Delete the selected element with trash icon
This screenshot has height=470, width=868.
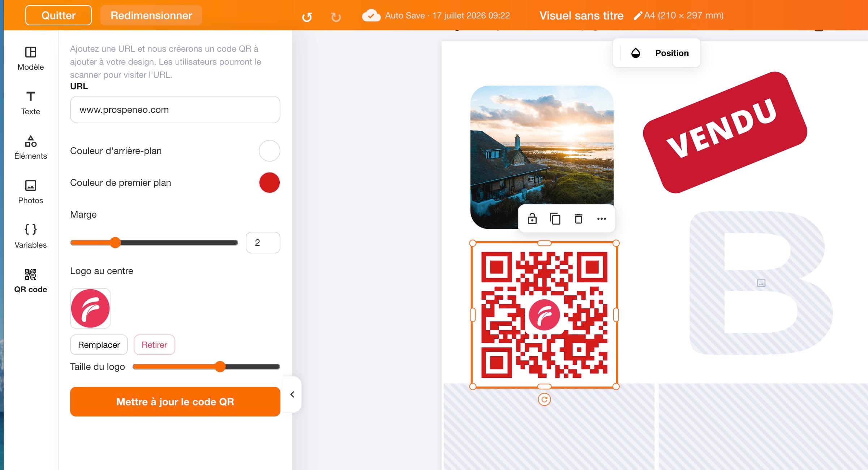[579, 219]
